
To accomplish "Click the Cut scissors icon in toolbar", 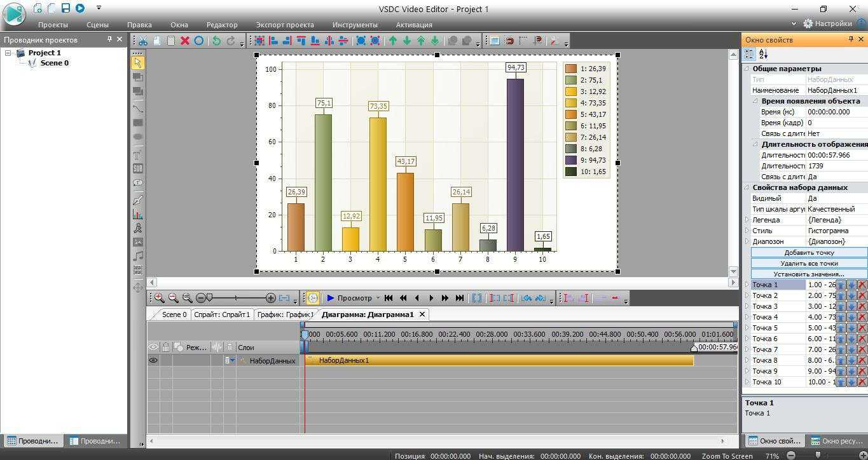I will pos(143,41).
